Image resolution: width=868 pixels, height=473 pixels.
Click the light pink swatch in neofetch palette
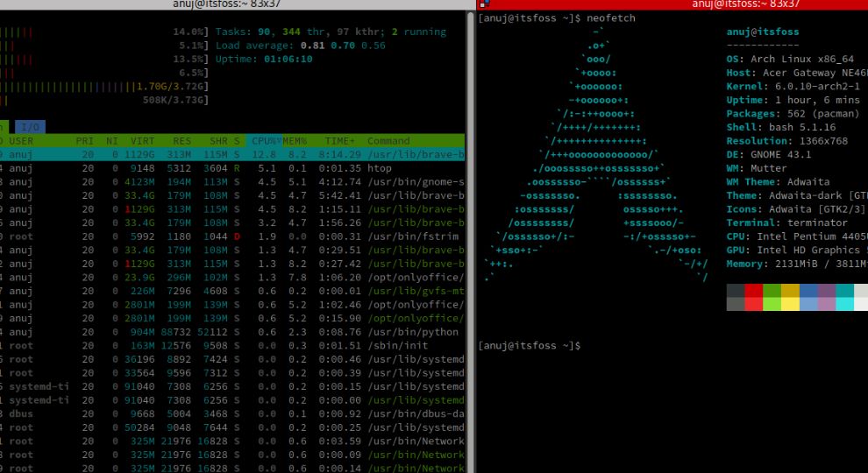827,304
